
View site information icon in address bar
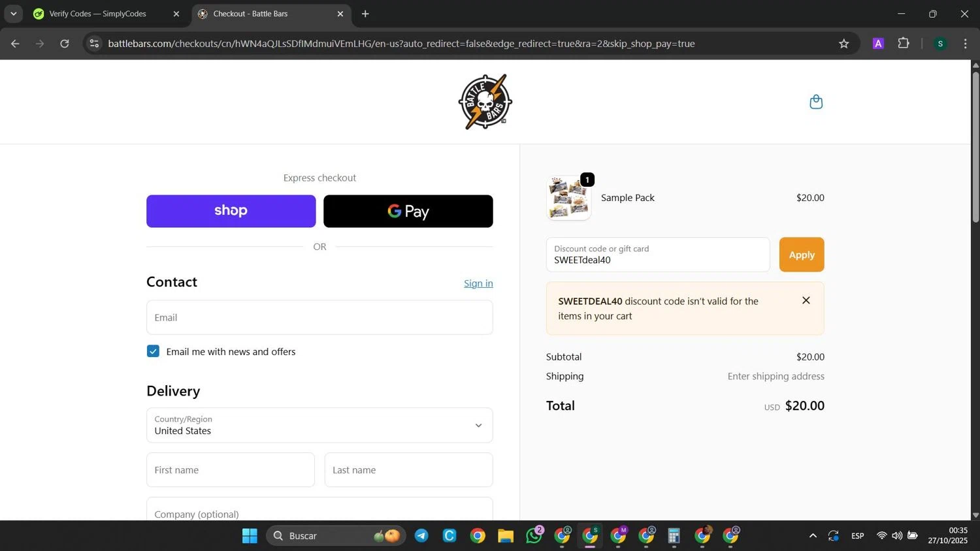point(94,44)
